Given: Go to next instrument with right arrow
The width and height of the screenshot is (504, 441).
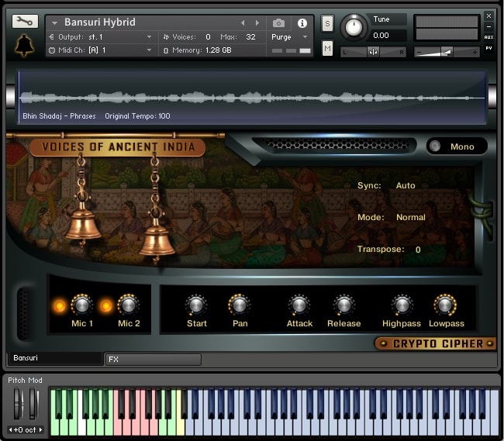Looking at the screenshot, I should tap(257, 22).
